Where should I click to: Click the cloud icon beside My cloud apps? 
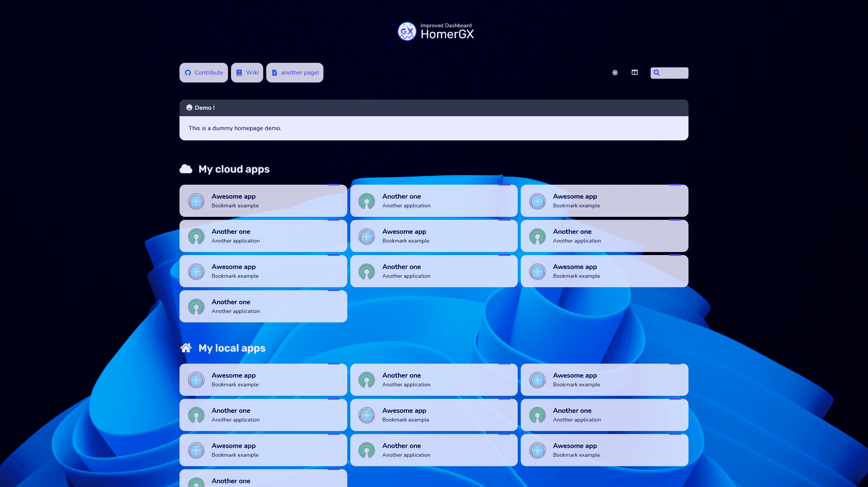click(186, 169)
